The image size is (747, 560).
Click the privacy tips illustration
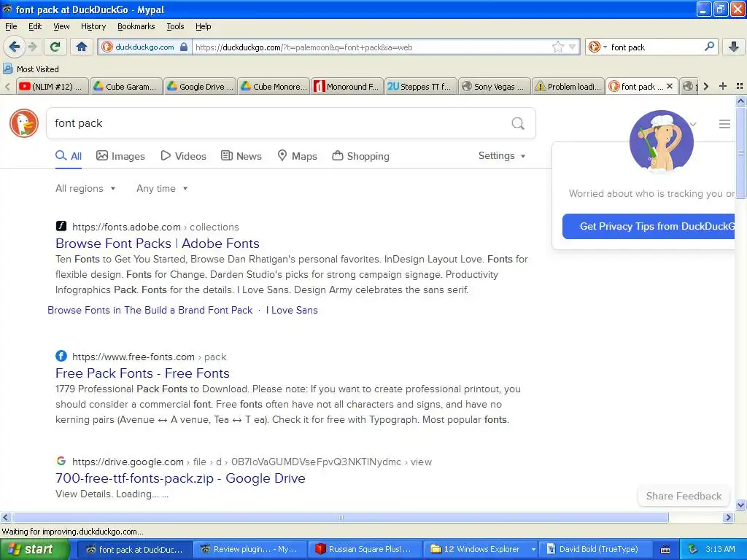click(661, 142)
